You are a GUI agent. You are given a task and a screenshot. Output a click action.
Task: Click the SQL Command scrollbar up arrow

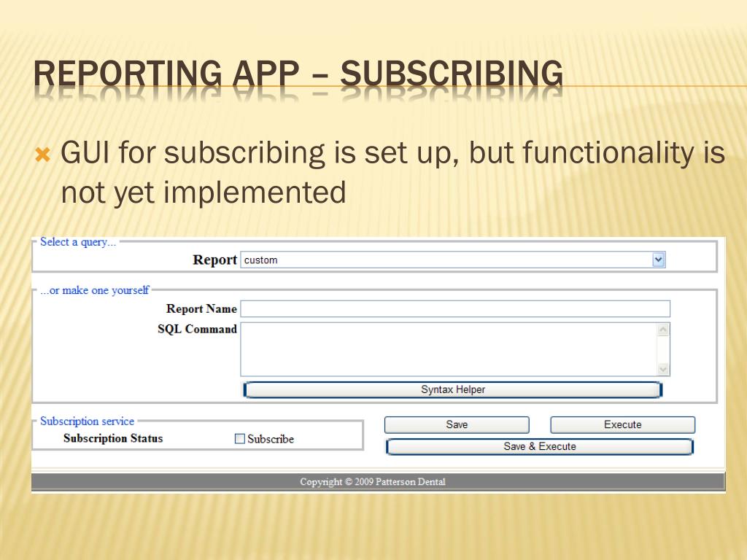pos(662,330)
